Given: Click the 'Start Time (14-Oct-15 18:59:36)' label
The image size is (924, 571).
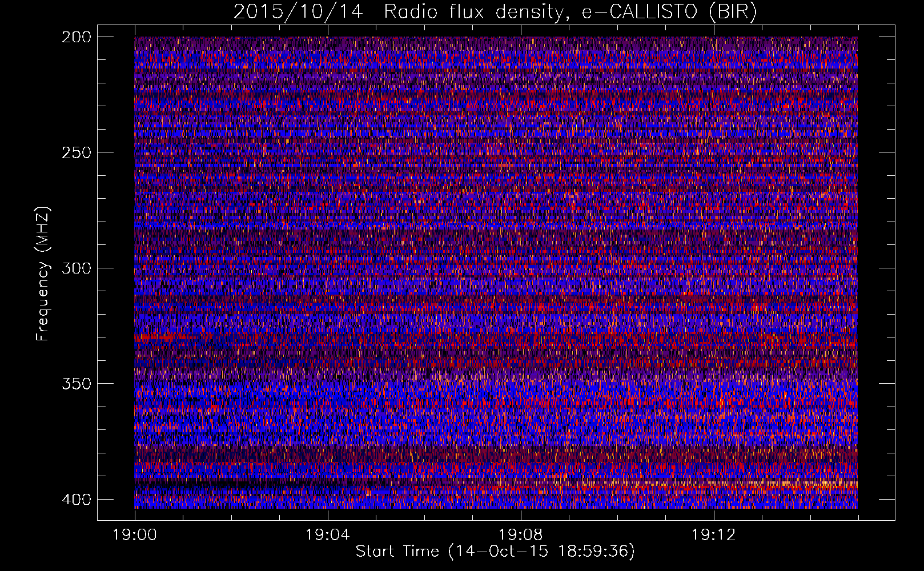Looking at the screenshot, I should point(495,552).
